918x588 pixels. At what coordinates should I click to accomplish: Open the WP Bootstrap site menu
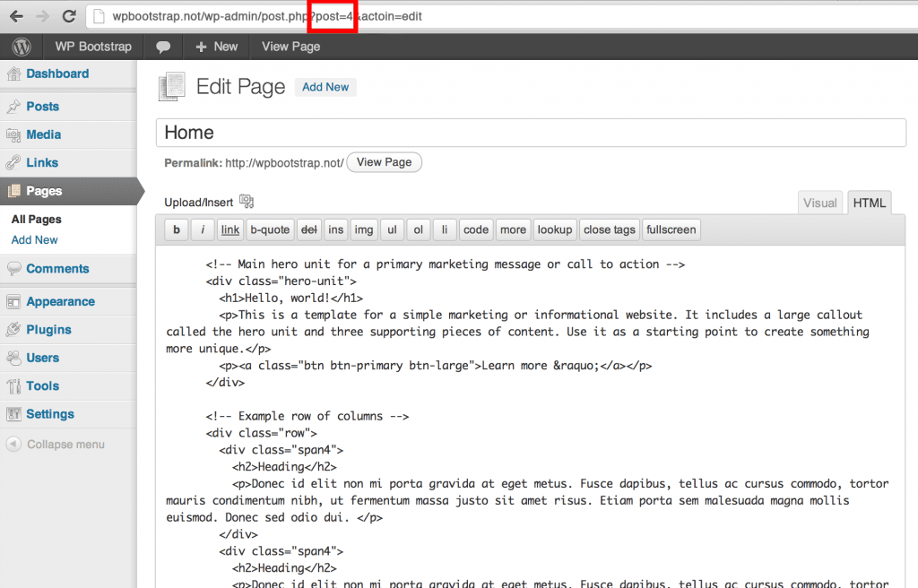coord(93,47)
